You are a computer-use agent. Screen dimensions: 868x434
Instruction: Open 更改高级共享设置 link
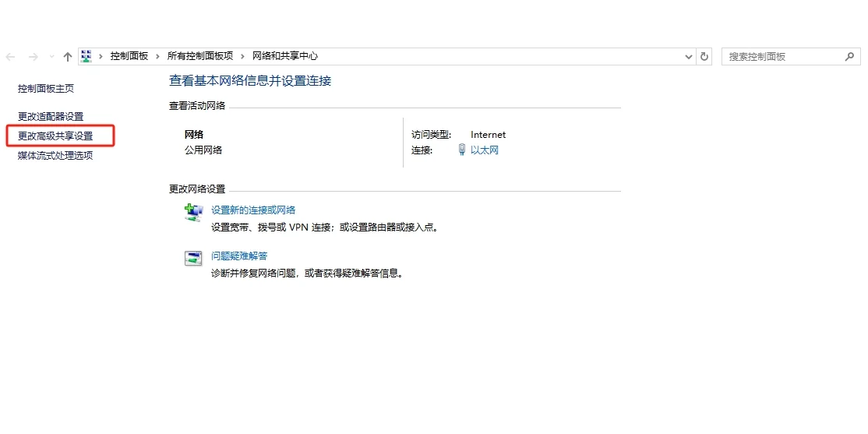coord(55,136)
